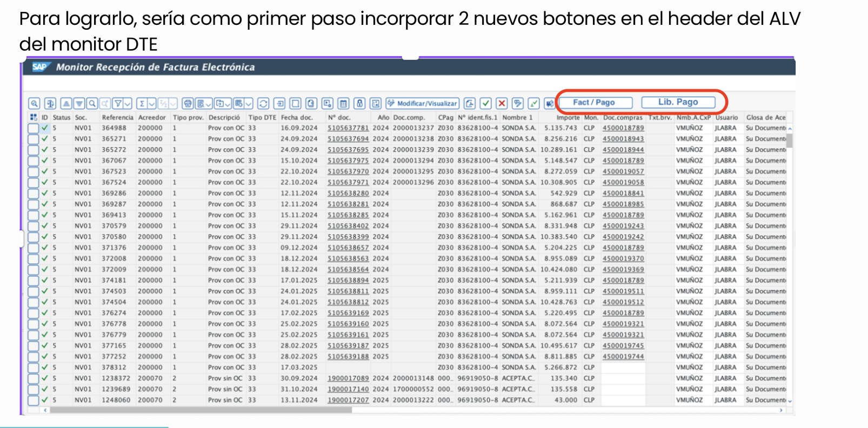Click the horizontal scrollbar left arrow

tap(45, 410)
